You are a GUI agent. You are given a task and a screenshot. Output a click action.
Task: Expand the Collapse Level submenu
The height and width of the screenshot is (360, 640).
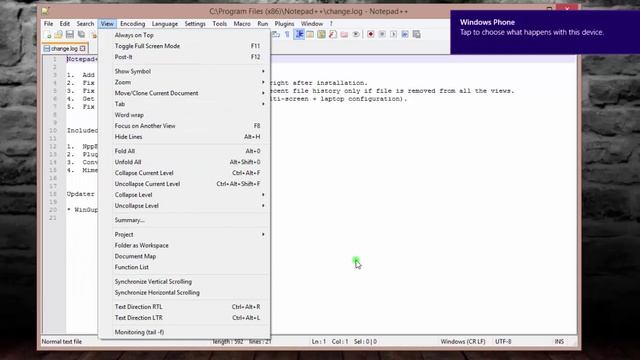coord(184,195)
